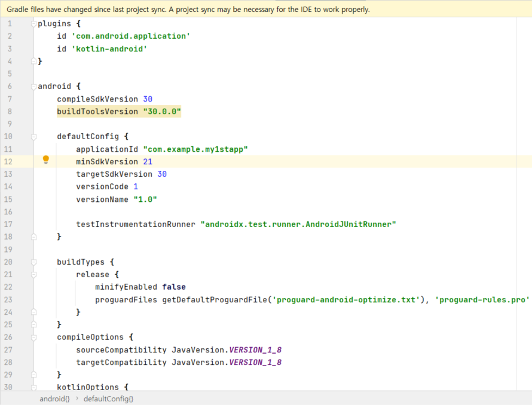Place cursor on 'kotlin-android' plugin id
This screenshot has width=532, height=405.
click(x=109, y=49)
